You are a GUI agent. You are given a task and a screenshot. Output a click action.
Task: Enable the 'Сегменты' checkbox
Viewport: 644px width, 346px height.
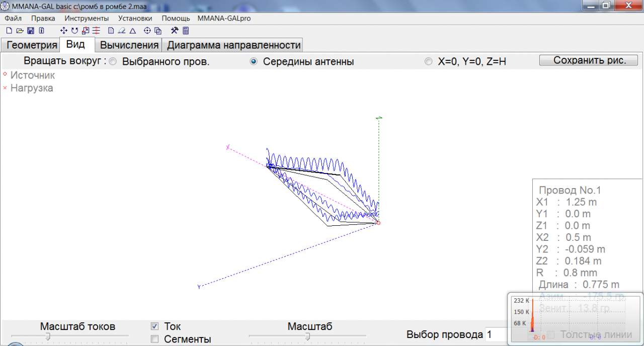point(155,339)
